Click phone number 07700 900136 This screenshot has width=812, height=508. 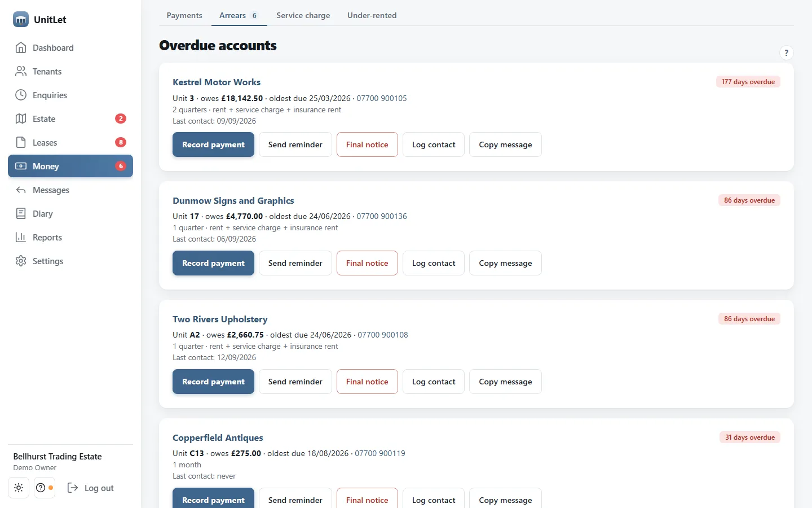[382, 216]
